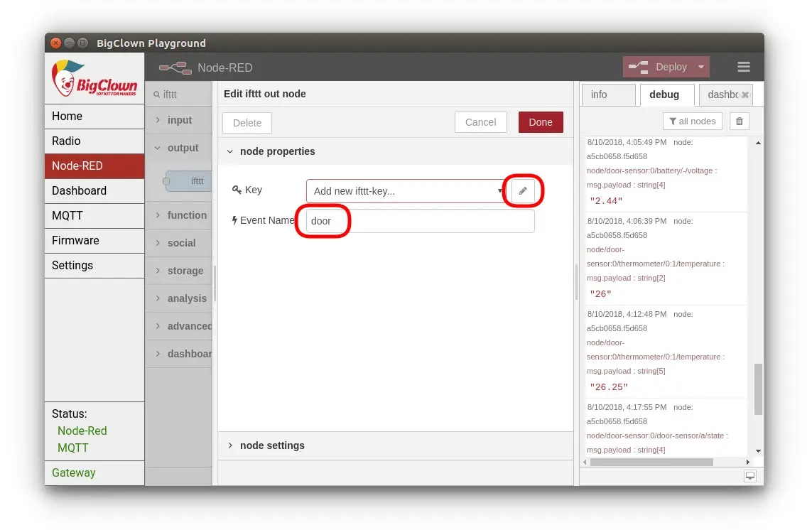Image resolution: width=812 pixels, height=530 pixels.
Task: Click the MQTT status entry
Action: pos(73,448)
